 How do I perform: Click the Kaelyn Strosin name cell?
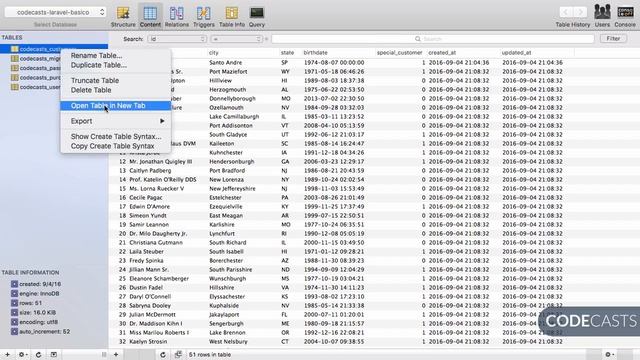[148, 342]
